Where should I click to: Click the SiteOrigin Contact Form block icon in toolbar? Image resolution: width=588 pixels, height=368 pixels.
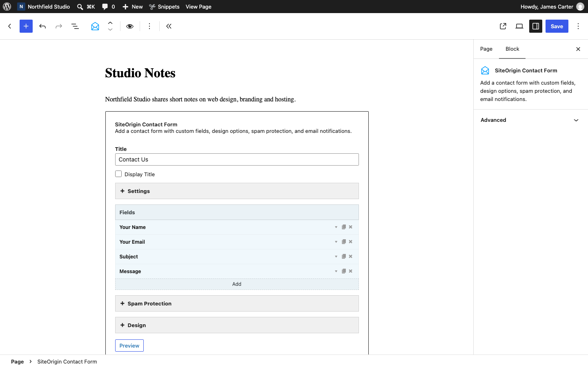(x=95, y=26)
